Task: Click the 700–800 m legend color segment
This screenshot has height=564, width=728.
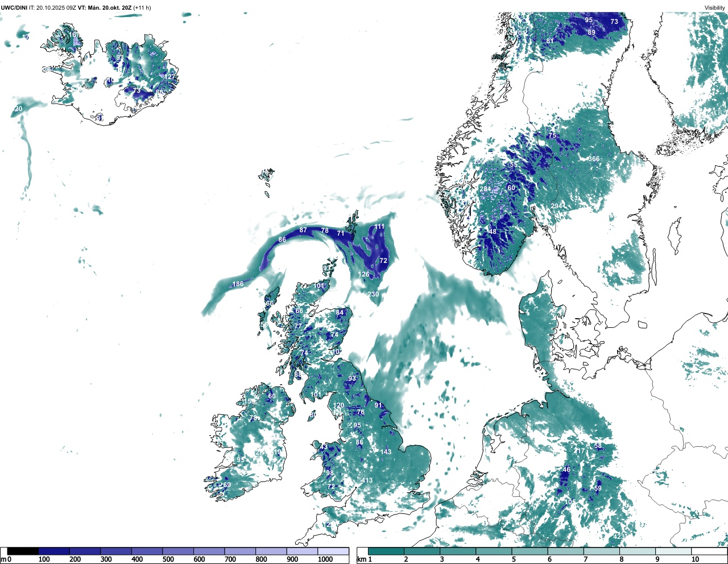Action: 240,551
